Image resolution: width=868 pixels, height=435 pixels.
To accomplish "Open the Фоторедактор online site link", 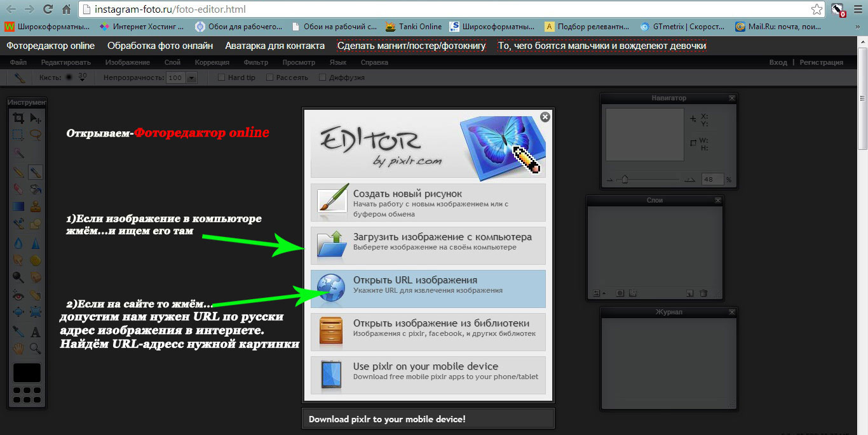I will pos(50,46).
